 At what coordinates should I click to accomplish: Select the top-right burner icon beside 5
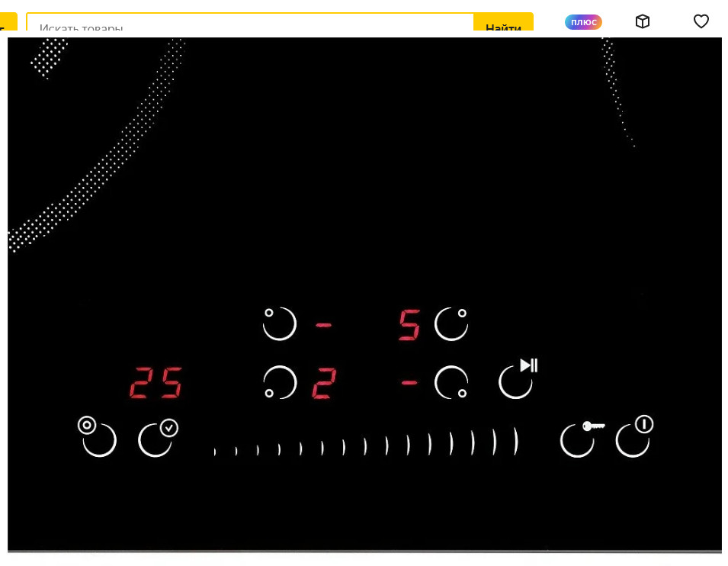pyautogui.click(x=451, y=323)
